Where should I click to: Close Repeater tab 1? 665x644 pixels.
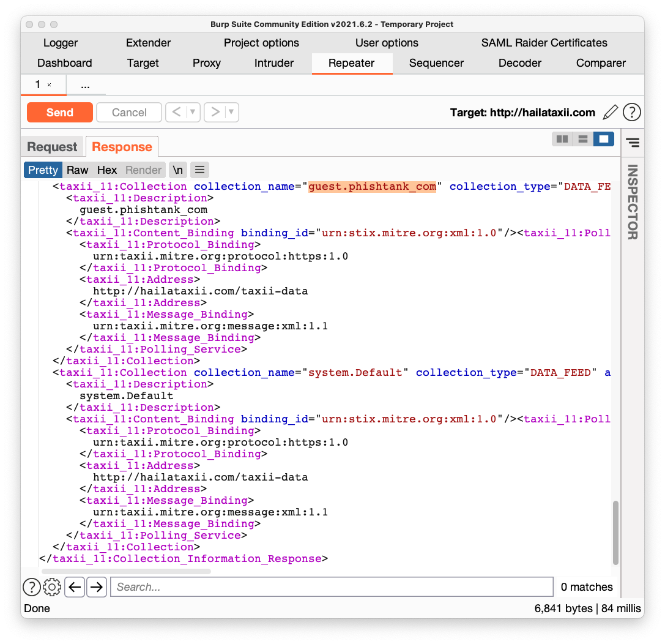pyautogui.click(x=49, y=85)
